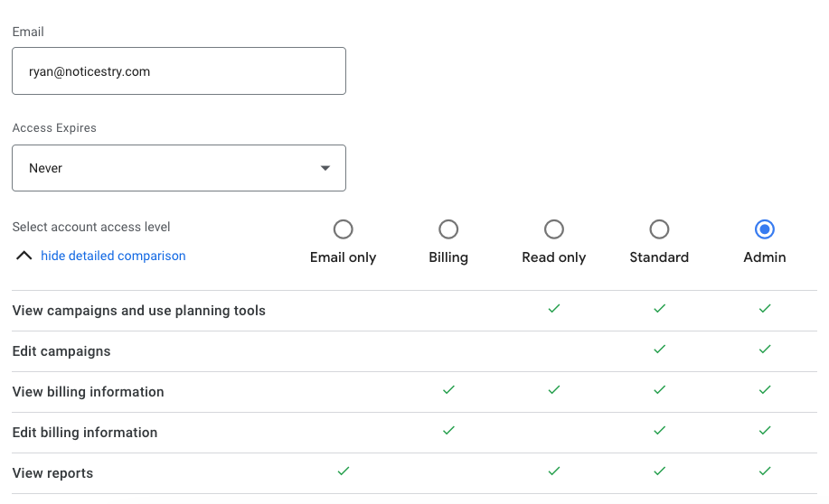The height and width of the screenshot is (504, 829).
Task: Click View reports checkmark under Read only
Action: pos(554,471)
